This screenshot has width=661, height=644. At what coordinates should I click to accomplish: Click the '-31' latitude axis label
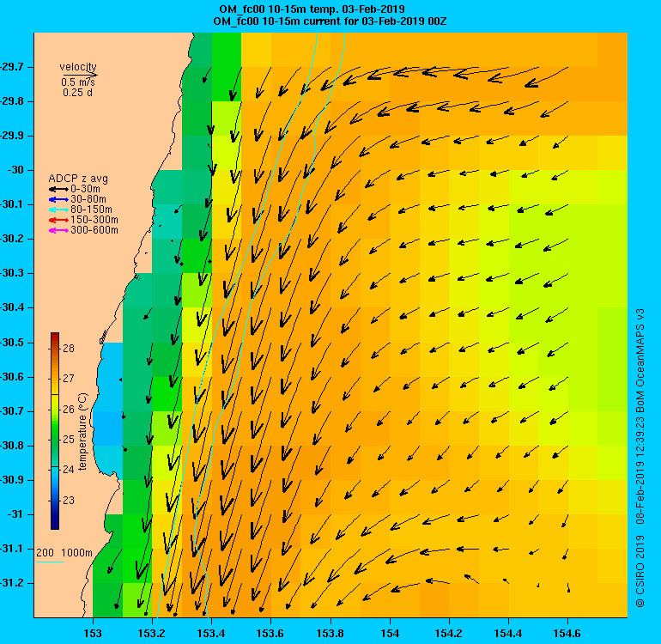pyautogui.click(x=15, y=514)
